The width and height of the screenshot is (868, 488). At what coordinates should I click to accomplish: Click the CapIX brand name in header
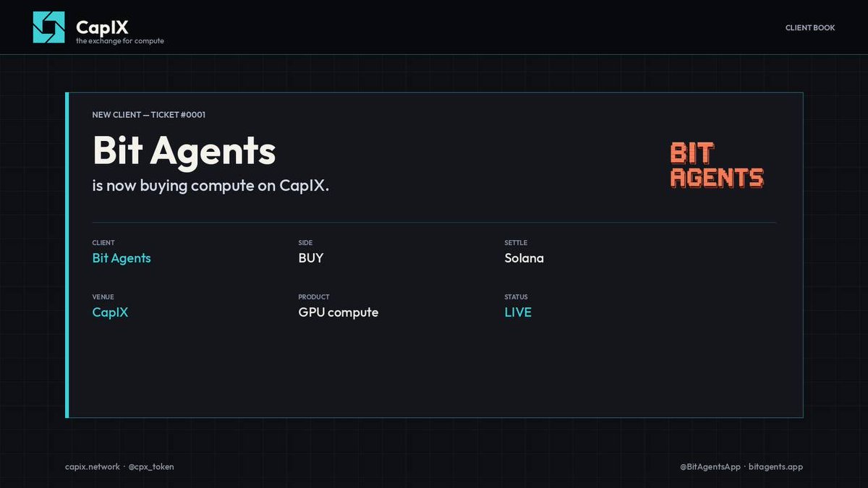pos(102,27)
